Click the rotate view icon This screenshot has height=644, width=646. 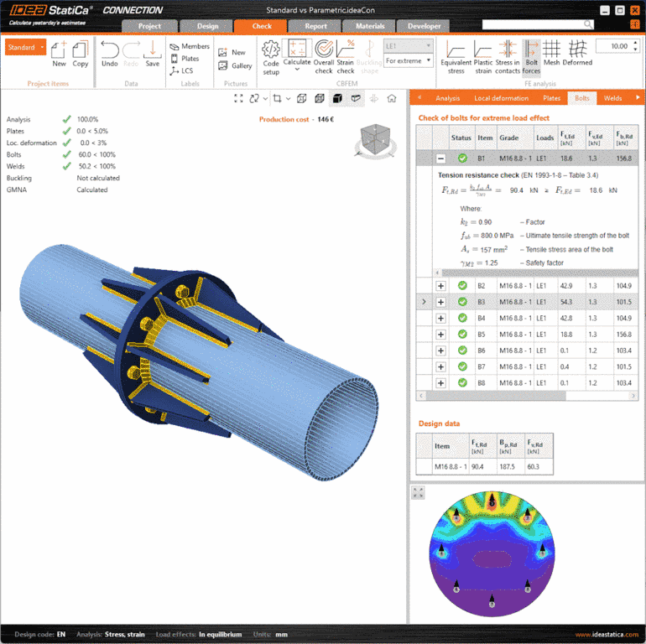coord(254,98)
